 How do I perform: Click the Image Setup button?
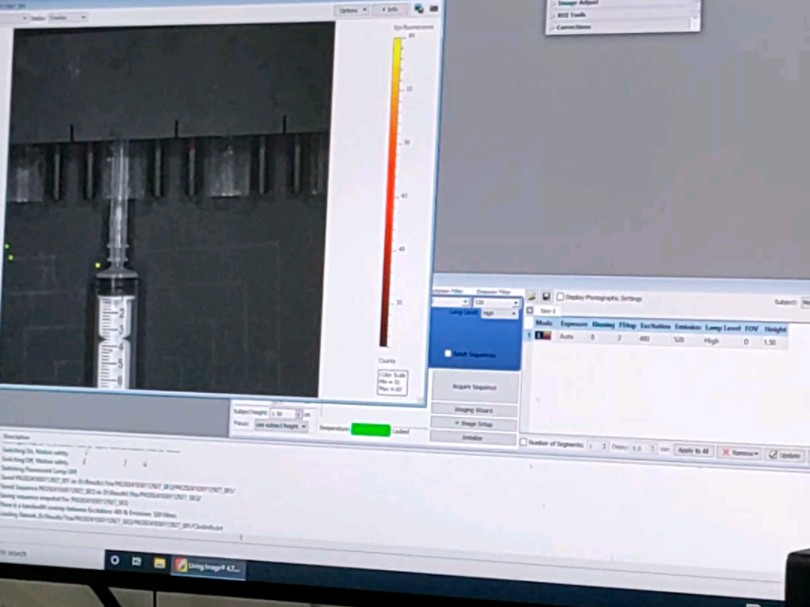click(x=474, y=424)
